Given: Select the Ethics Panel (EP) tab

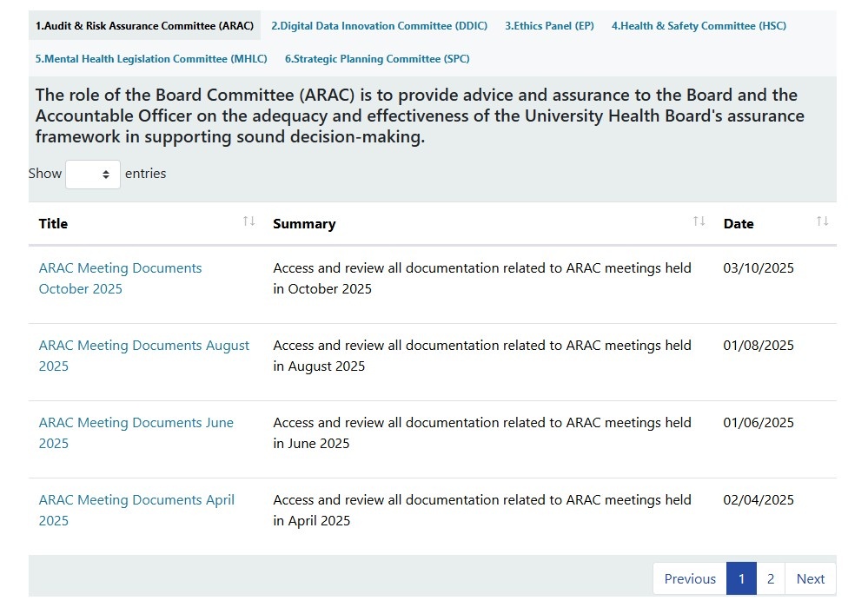Looking at the screenshot, I should (x=549, y=25).
